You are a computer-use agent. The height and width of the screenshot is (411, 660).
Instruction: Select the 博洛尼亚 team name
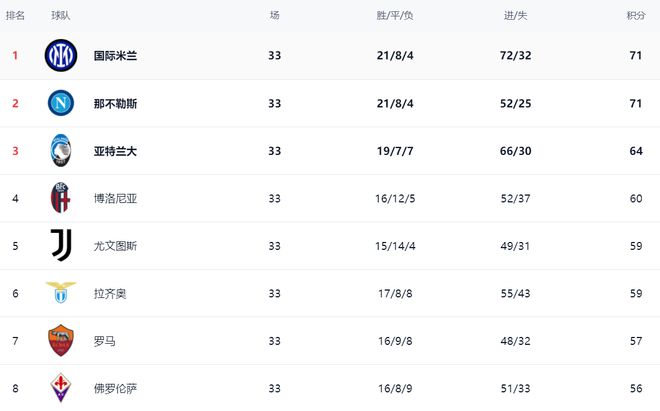point(115,198)
